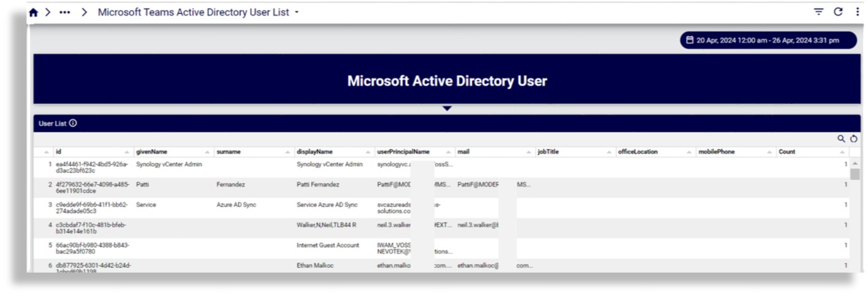Collapse the header using the triangle arrow
Image resolution: width=868 pixels, height=296 pixels.
pos(447,108)
